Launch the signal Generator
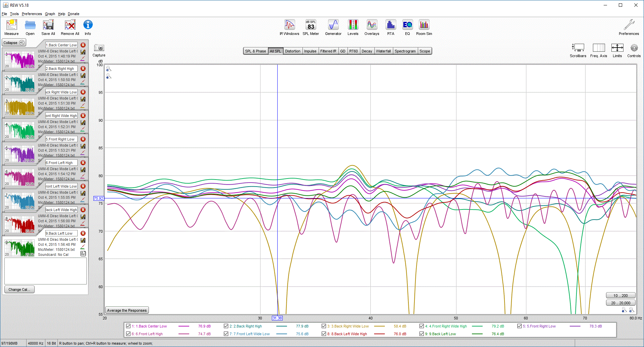 coord(333,28)
